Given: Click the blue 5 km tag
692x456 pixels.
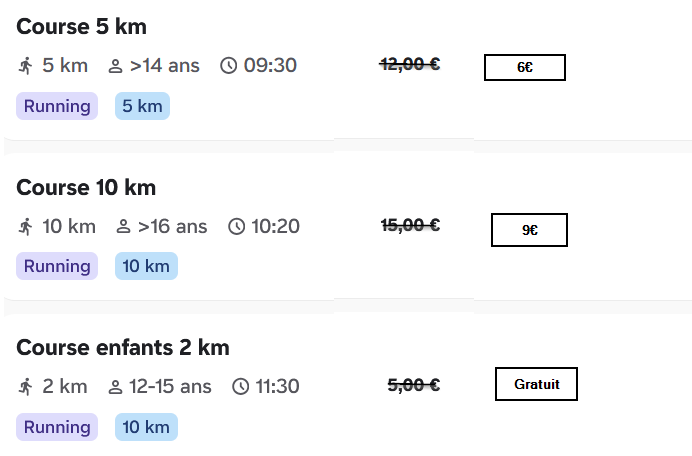Looking at the screenshot, I should [143, 106].
